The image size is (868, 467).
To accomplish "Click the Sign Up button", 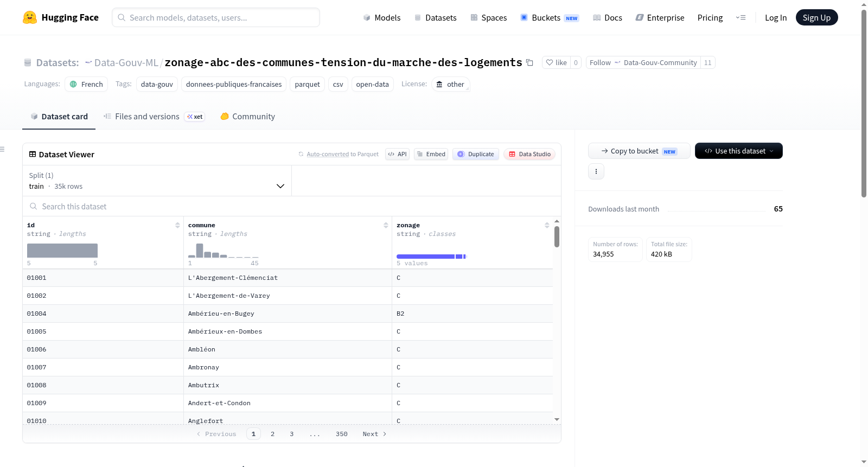I will pyautogui.click(x=816, y=17).
